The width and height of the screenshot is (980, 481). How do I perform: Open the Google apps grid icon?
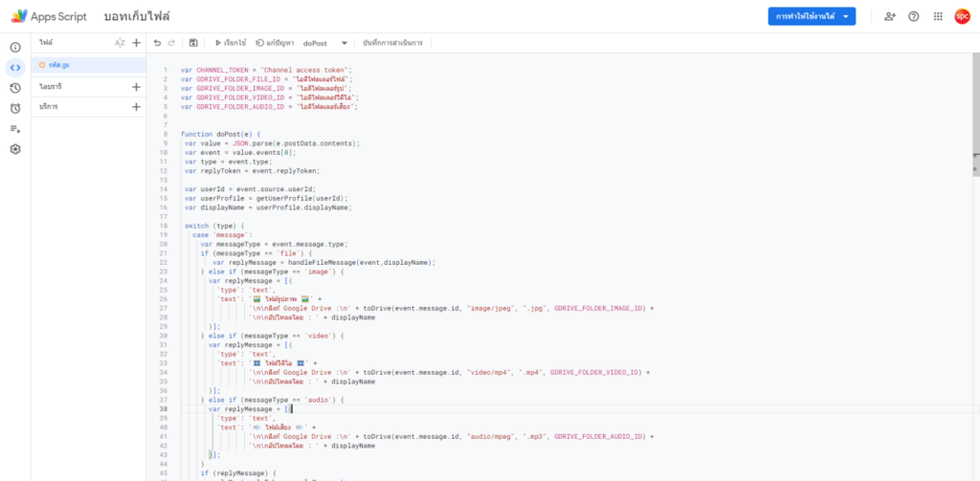938,16
